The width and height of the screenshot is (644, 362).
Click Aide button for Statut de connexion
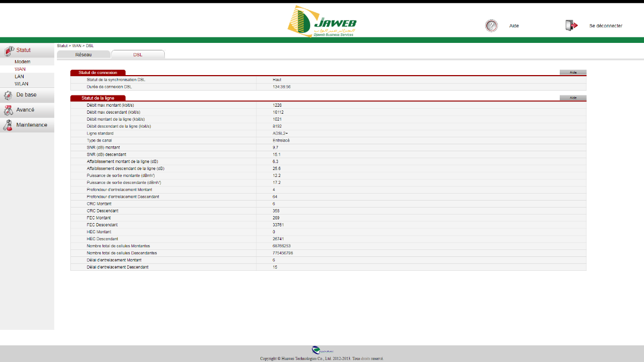[x=573, y=72]
